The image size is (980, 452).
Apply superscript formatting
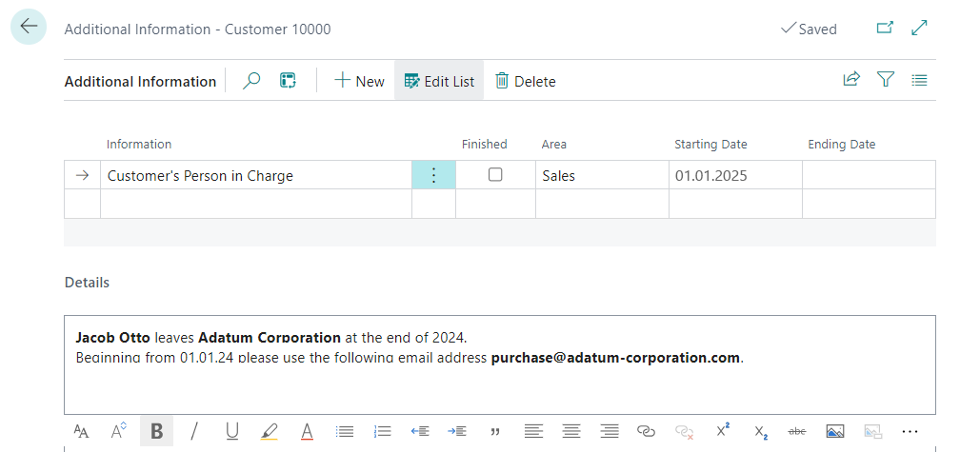coord(722,431)
